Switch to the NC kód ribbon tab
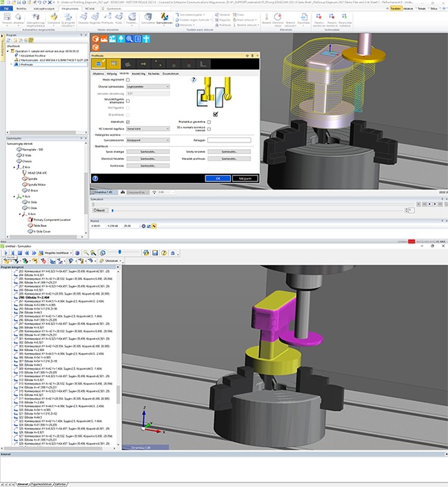Viewport: 448px width, 487px height. [x=90, y=9]
